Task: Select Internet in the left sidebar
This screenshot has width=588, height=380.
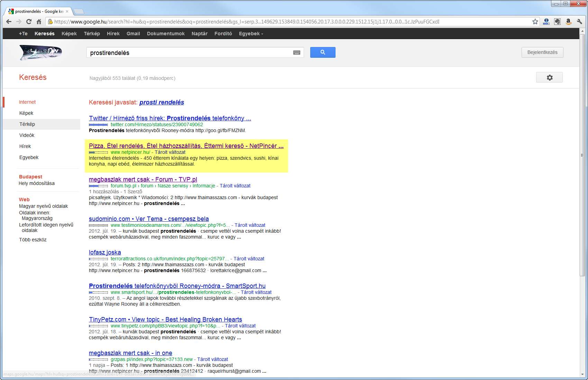Action: (x=27, y=102)
